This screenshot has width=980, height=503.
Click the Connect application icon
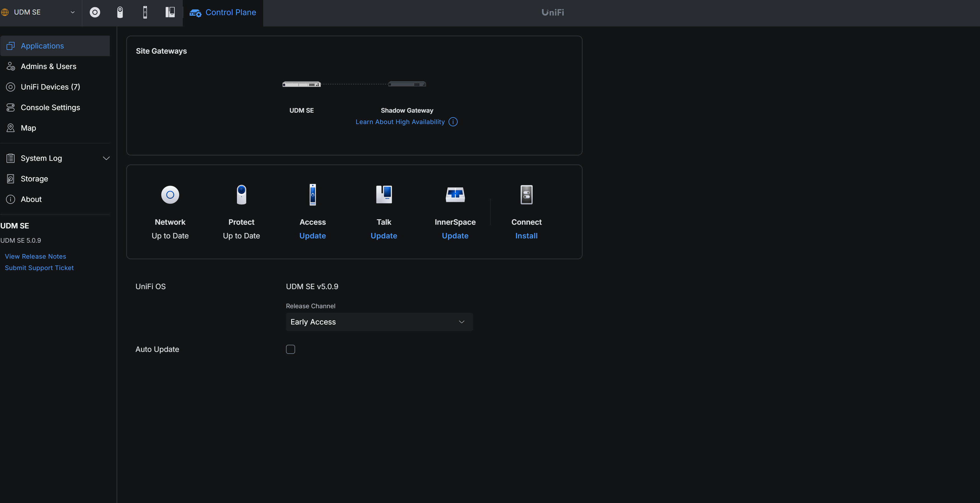(526, 195)
